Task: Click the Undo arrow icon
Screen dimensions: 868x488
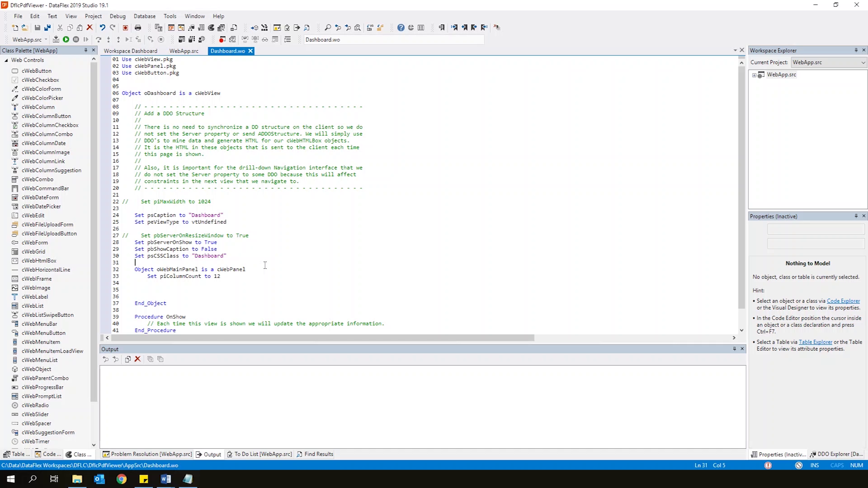Action: point(103,28)
